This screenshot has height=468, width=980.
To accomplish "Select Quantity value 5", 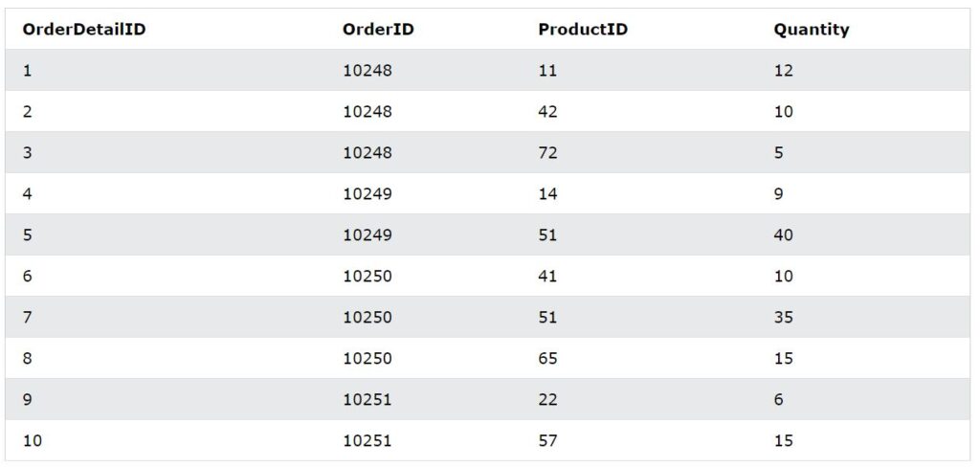I will (779, 153).
